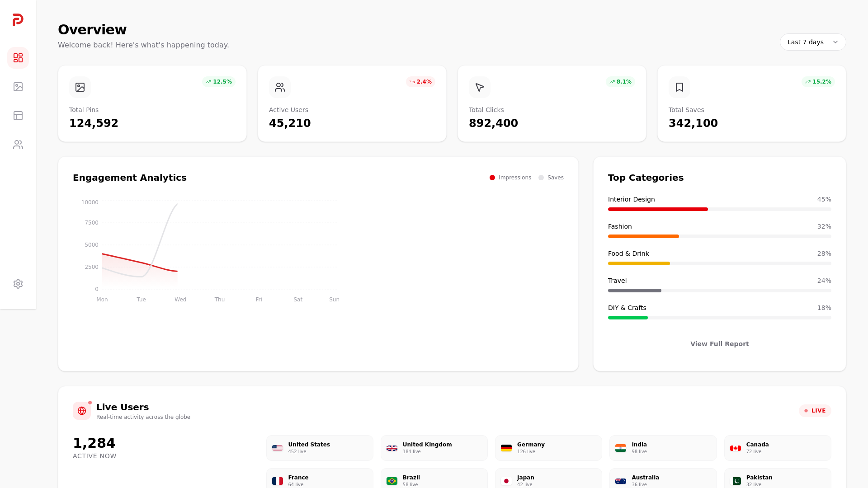Click the Canada flag icon
This screenshot has height=488, width=868.
pyautogui.click(x=736, y=448)
